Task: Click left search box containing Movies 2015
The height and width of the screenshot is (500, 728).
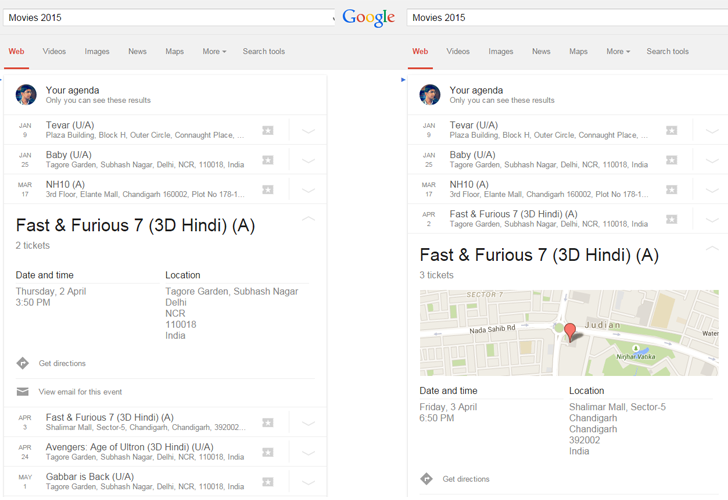Action: click(x=169, y=18)
